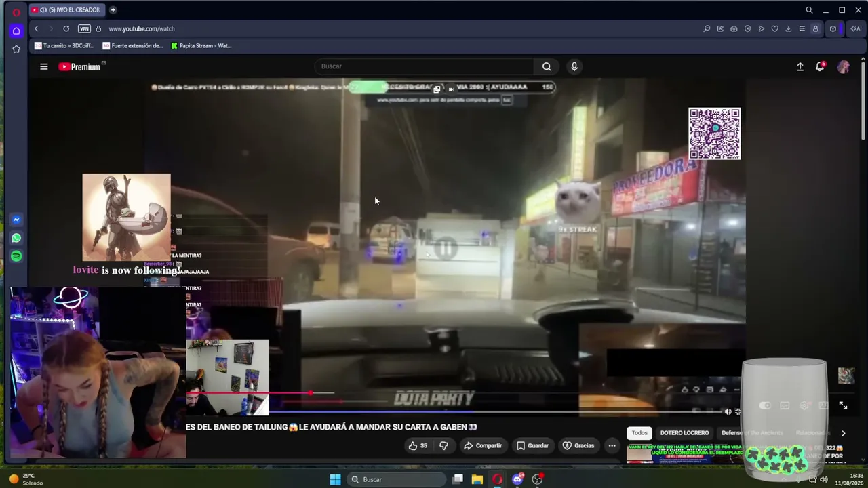Image resolution: width=868 pixels, height=488 pixels.
Task: Open the weather widget showing 29°C
Action: pyautogui.click(x=27, y=479)
